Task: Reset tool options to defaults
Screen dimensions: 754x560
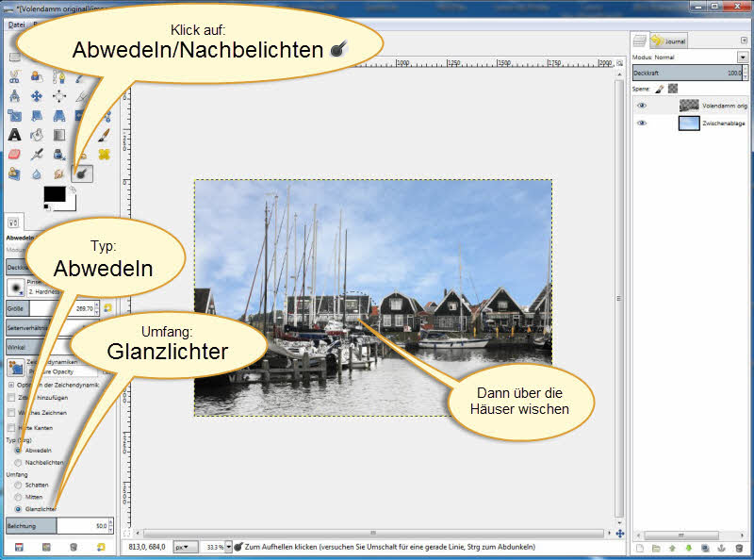Action: click(101, 547)
